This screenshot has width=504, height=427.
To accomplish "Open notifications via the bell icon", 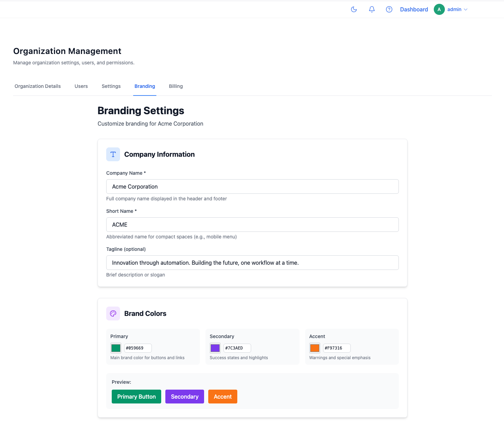I will (372, 9).
